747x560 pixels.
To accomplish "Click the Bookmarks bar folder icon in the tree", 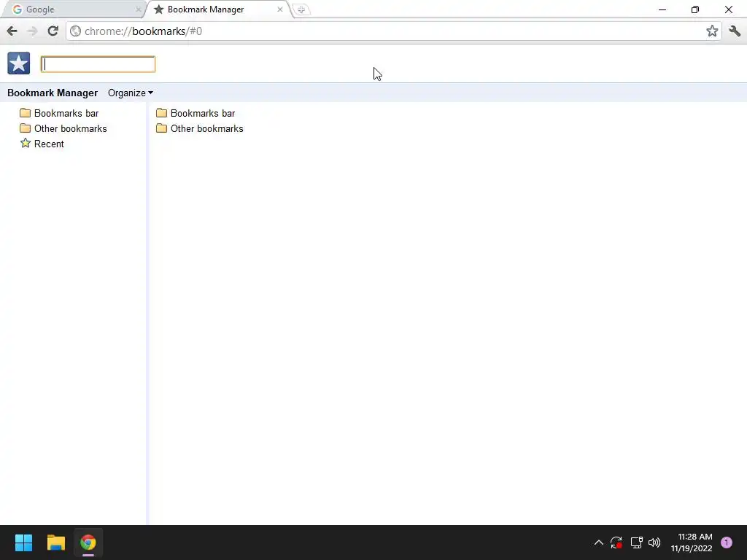I will (x=26, y=113).
